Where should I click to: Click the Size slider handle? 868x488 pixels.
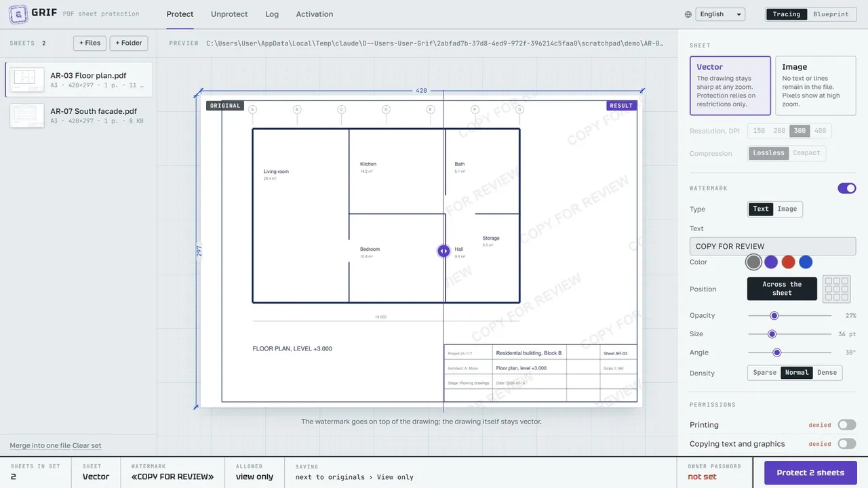pos(772,334)
